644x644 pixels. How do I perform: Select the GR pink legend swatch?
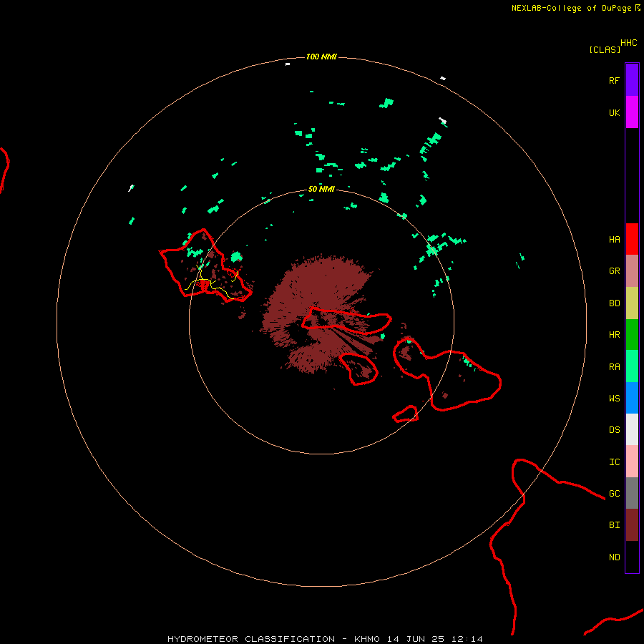coord(632,271)
